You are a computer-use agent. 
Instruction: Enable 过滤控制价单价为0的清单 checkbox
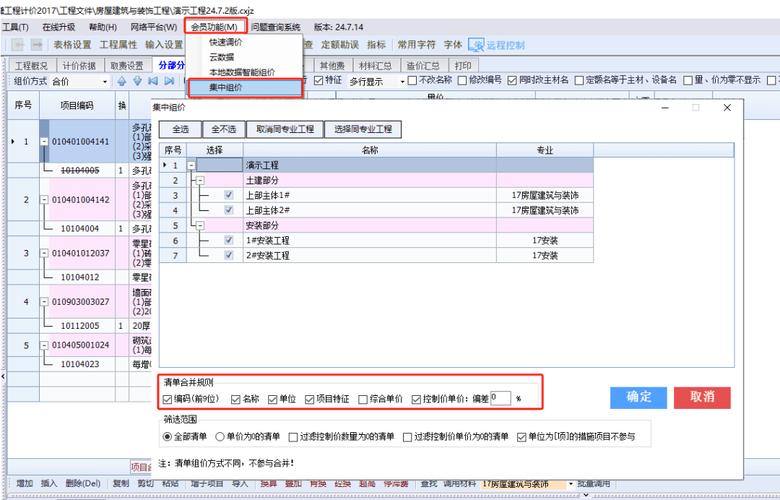tap(407, 437)
